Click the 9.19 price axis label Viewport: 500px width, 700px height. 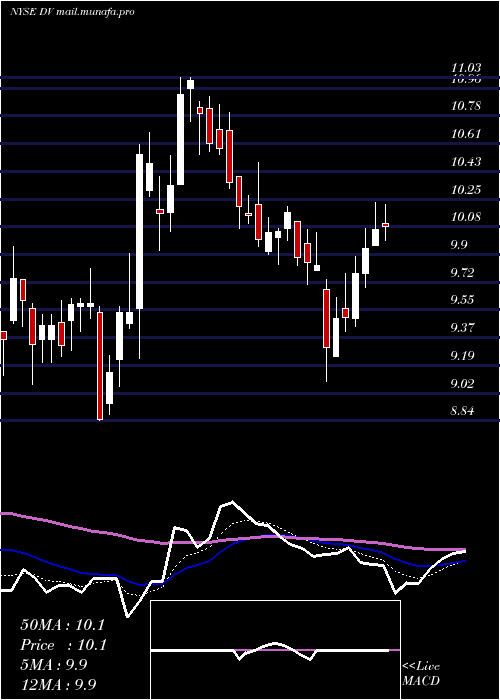tap(462, 356)
